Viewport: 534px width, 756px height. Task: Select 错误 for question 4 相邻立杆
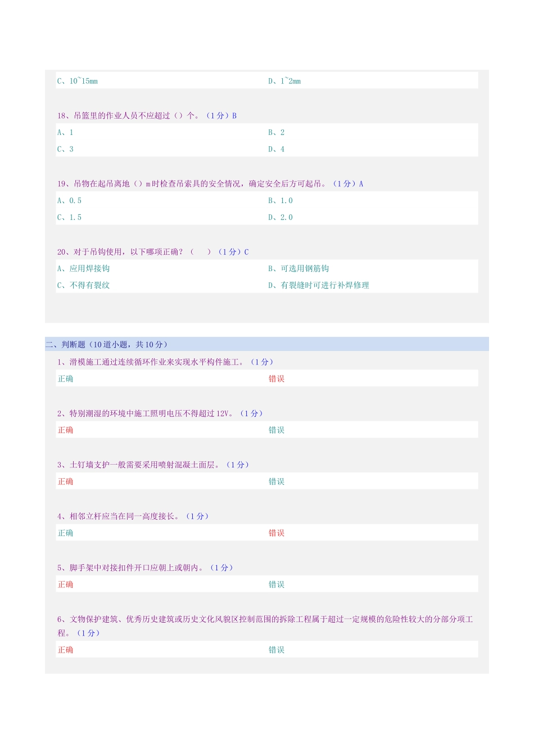click(x=277, y=533)
